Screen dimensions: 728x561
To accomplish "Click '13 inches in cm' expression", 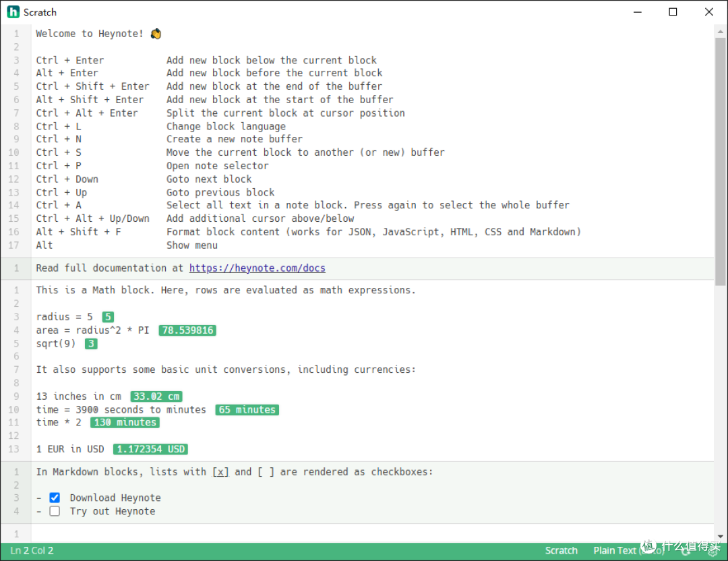I will (78, 396).
